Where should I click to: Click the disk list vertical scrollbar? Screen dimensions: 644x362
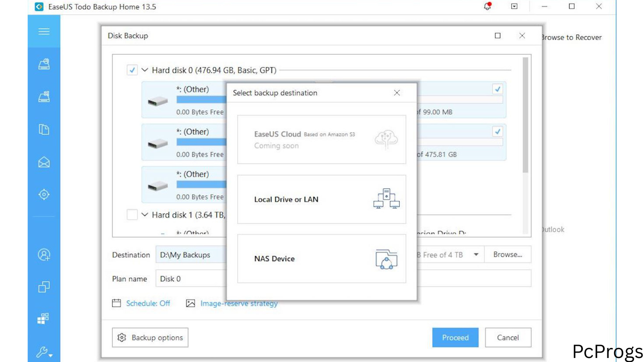[x=525, y=115]
